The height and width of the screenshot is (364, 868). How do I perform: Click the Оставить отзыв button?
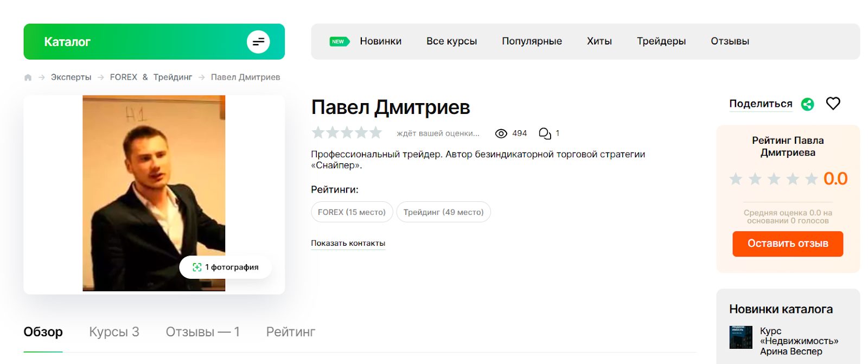(x=787, y=244)
